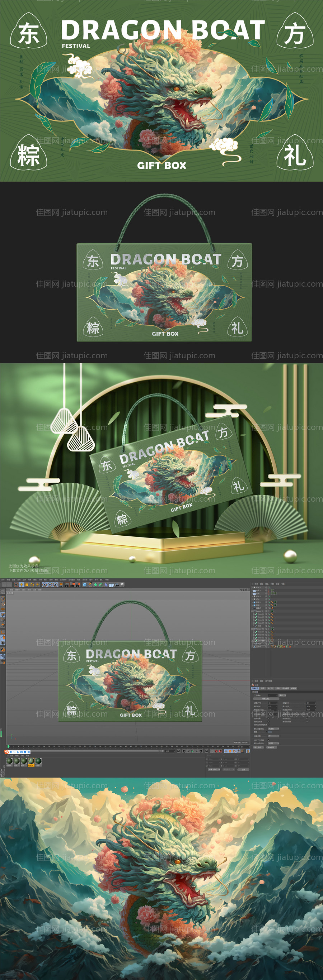Toggle the X axis lock

tap(45, 585)
